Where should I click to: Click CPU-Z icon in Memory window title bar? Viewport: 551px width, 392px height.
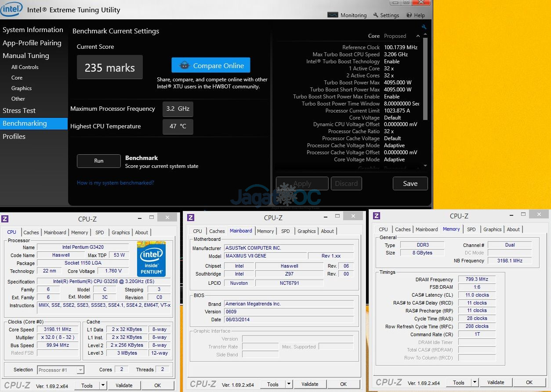tap(377, 215)
